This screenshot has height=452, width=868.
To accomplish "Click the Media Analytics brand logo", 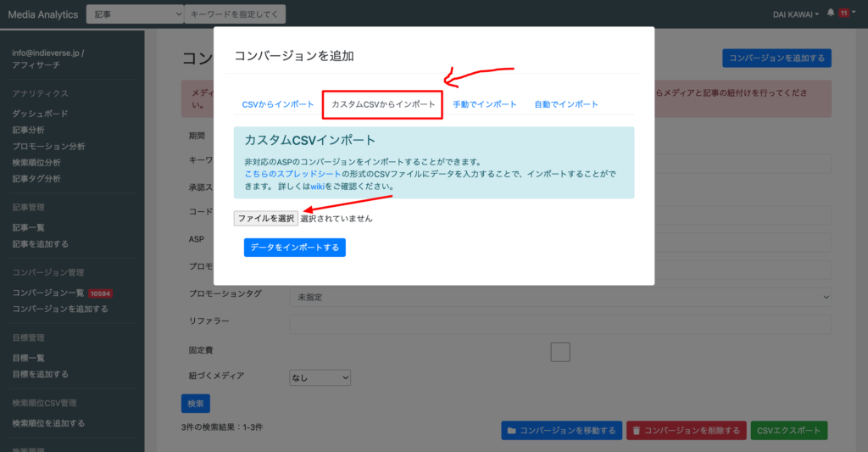I will 43,14.
